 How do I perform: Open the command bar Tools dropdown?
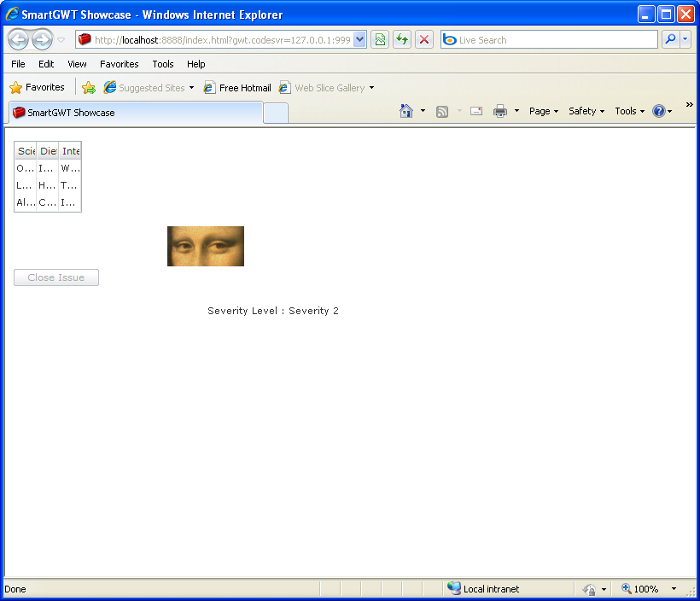[x=629, y=111]
